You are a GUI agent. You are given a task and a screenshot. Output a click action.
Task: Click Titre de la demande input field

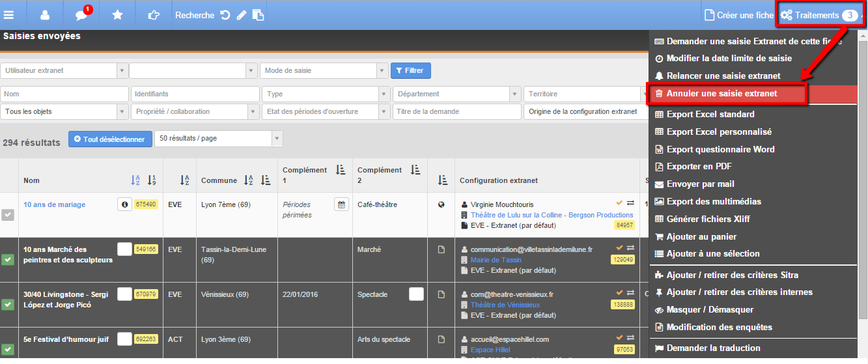coord(456,111)
